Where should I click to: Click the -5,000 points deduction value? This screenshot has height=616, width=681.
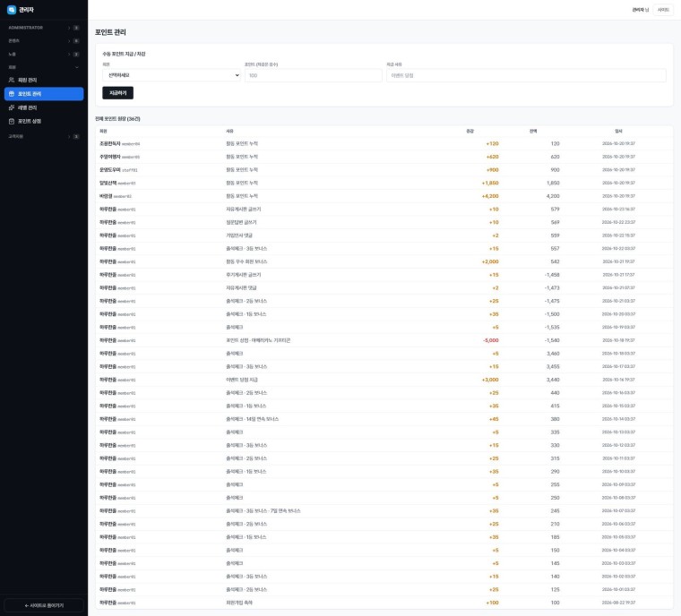pyautogui.click(x=490, y=340)
